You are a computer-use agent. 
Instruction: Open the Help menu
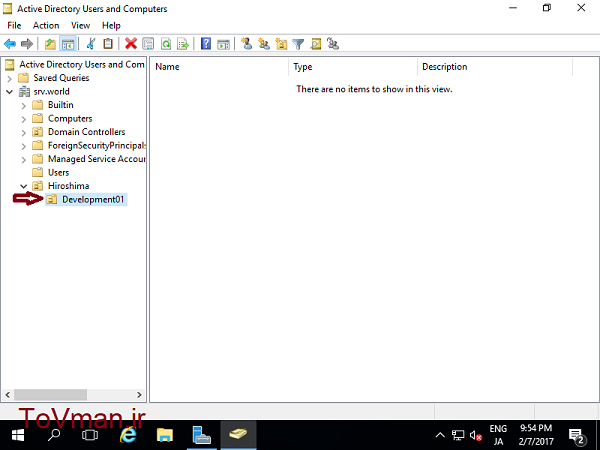click(x=111, y=26)
